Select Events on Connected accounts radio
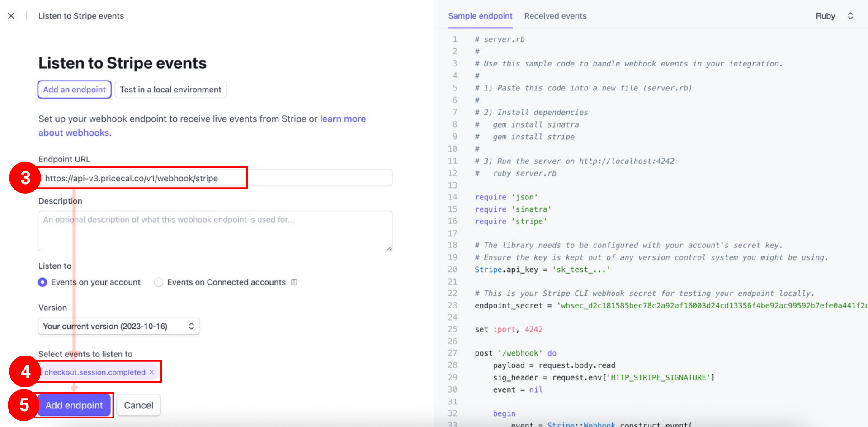 coord(159,282)
